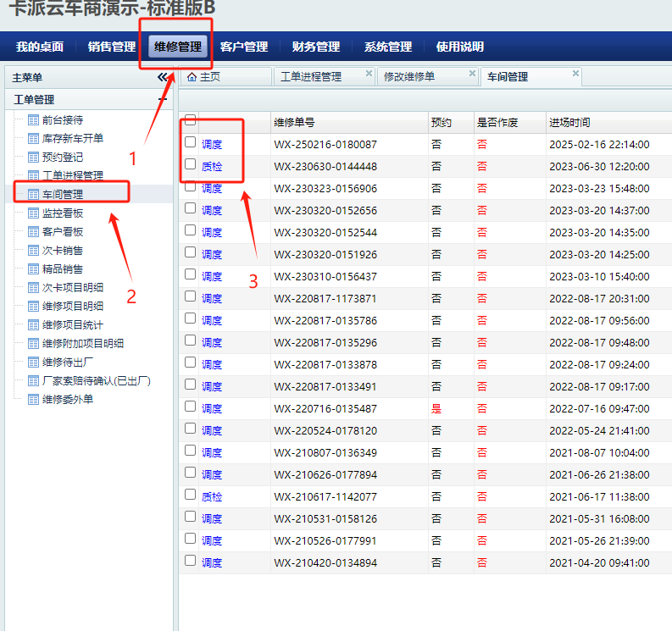The image size is (672, 631).
Task: Select the checkbox for row WX-210617-1142077
Action: (x=191, y=495)
